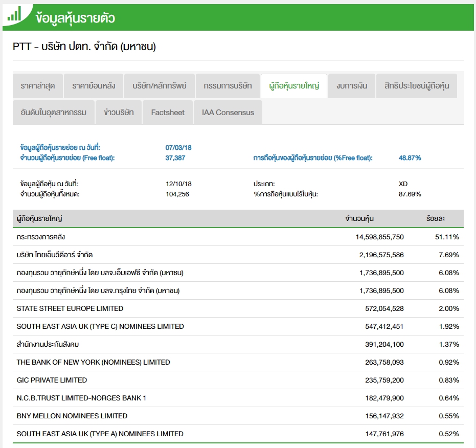Viewport: 476px width, 448px height.
Task: Open the Factsheet tab
Action: [168, 113]
